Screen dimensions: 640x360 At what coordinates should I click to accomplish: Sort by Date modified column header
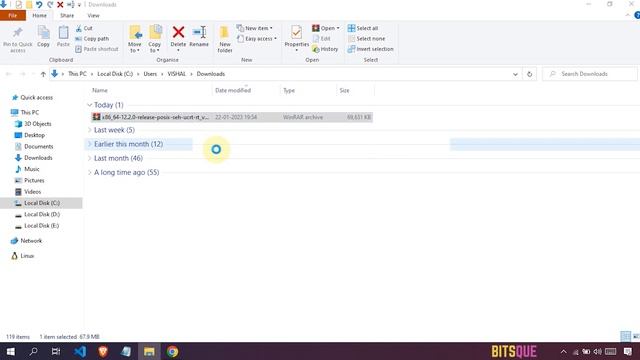pyautogui.click(x=233, y=91)
